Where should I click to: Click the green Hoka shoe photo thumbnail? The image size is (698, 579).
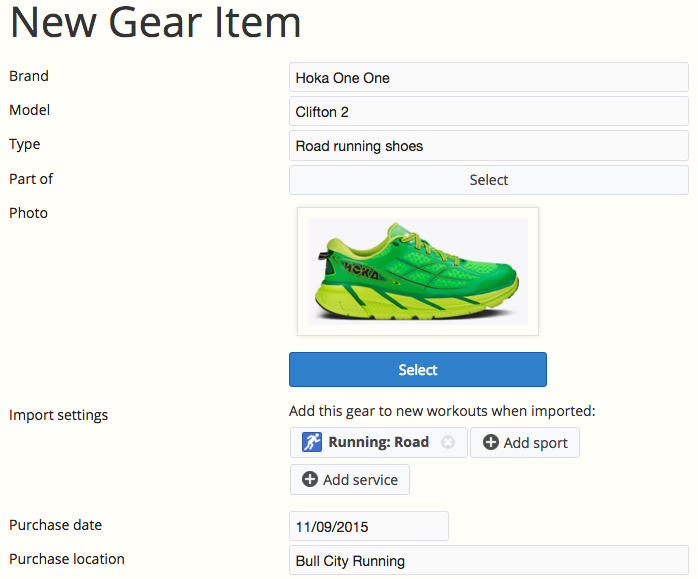418,271
